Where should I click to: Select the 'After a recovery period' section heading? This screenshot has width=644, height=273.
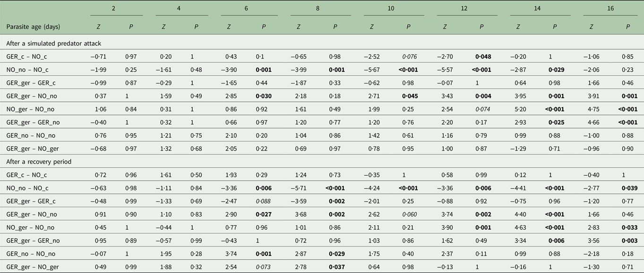[x=39, y=162]
